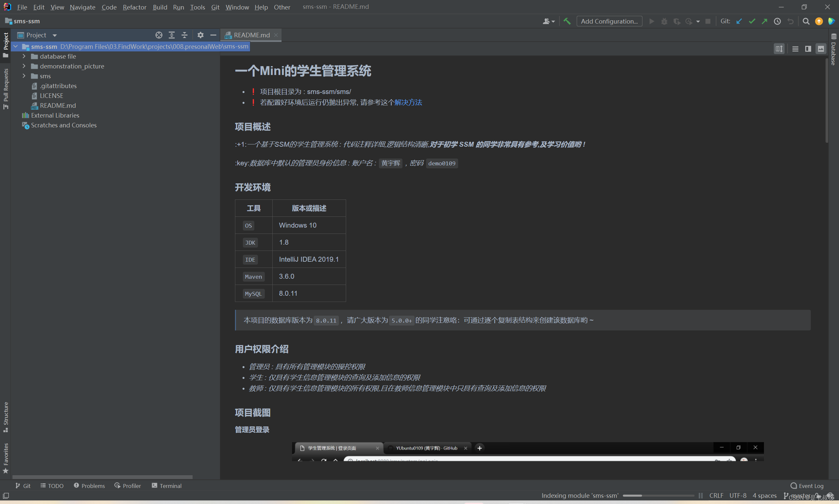Open the Problems tool window

(x=89, y=486)
